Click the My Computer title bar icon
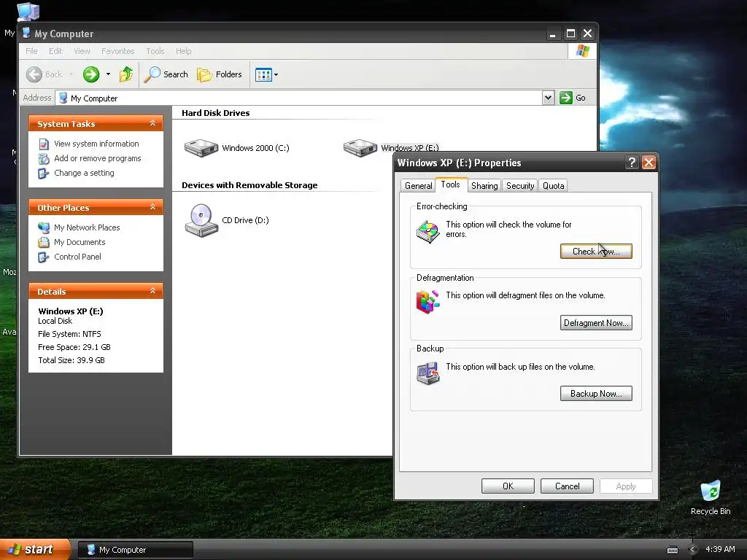Viewport: 747px width, 560px height. [27, 33]
